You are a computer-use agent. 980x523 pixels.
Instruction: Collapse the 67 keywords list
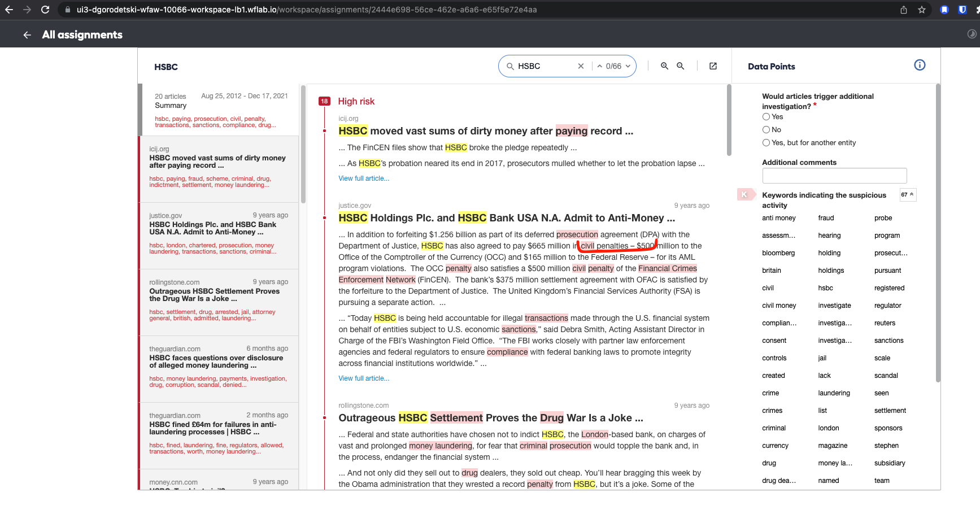[x=908, y=195]
